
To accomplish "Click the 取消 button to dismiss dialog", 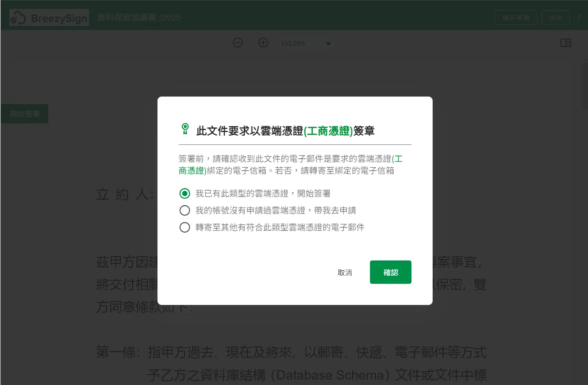I will (x=345, y=272).
